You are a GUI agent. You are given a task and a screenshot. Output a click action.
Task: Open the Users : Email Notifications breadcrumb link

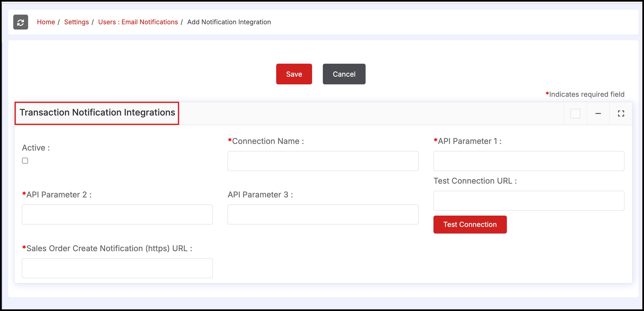coord(138,22)
